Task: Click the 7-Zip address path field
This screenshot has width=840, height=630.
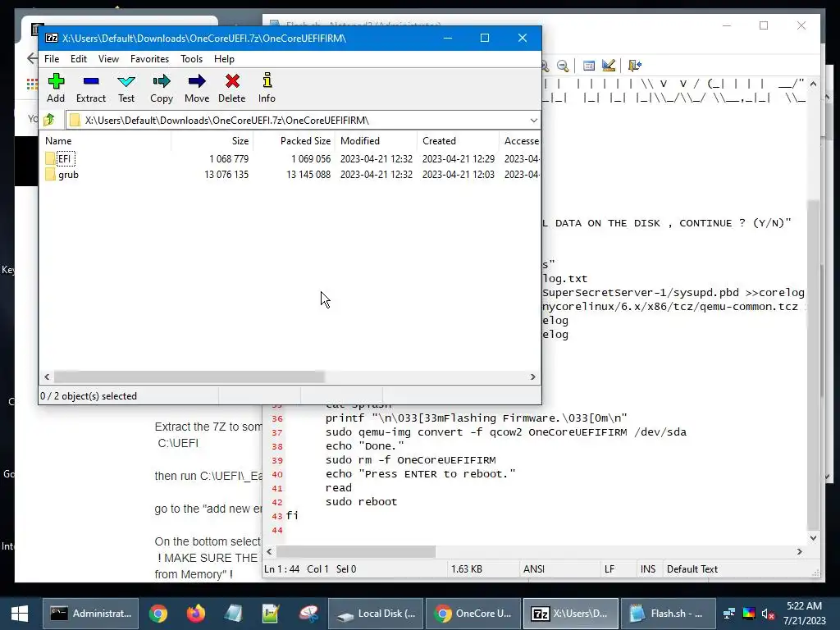Action: 303,120
